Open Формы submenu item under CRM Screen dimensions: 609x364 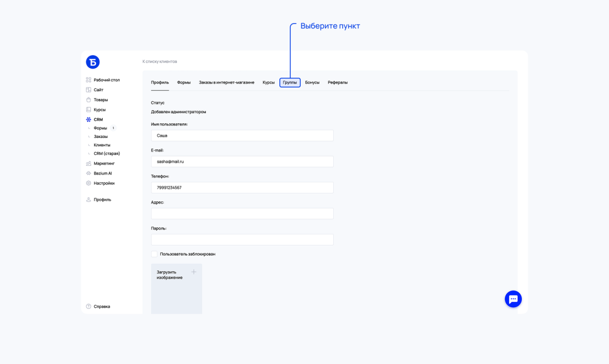[100, 128]
